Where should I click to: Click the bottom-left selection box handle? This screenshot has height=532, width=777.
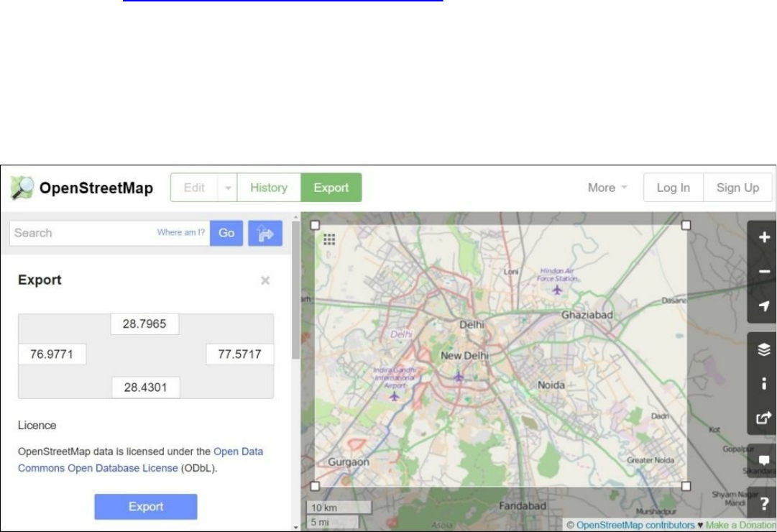point(315,487)
